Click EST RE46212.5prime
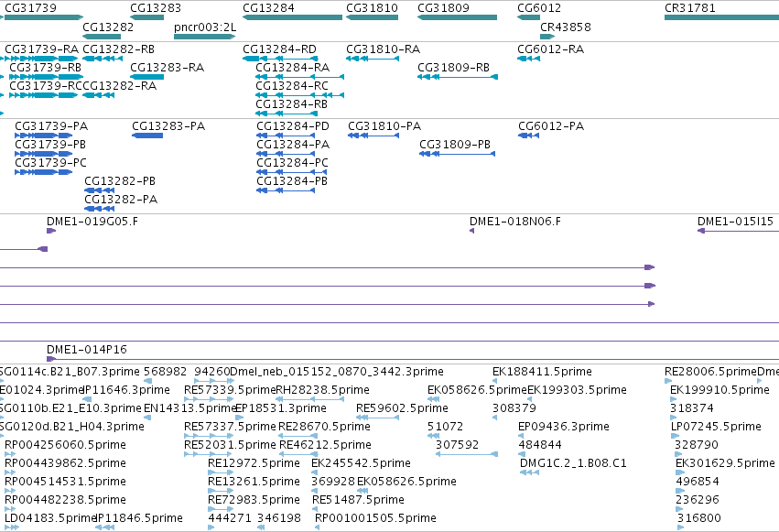 point(298,454)
